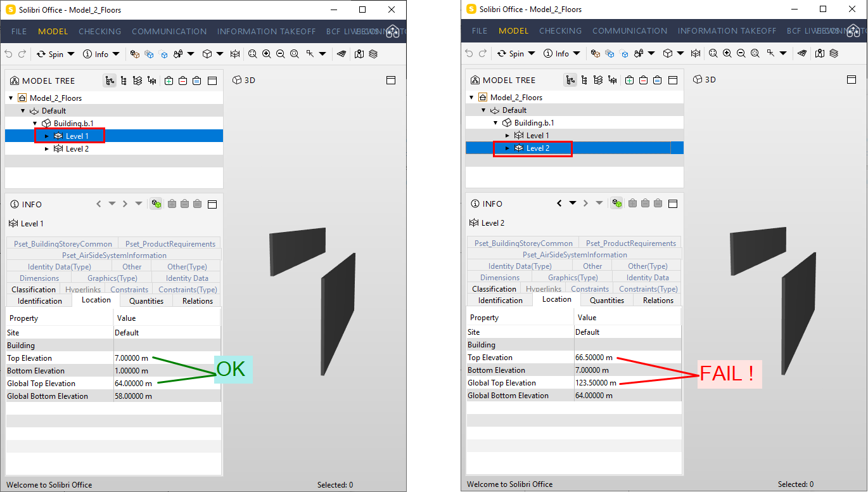This screenshot has width=868, height=492.
Task: Click the orange components icon in left toolbar
Action: (134, 54)
